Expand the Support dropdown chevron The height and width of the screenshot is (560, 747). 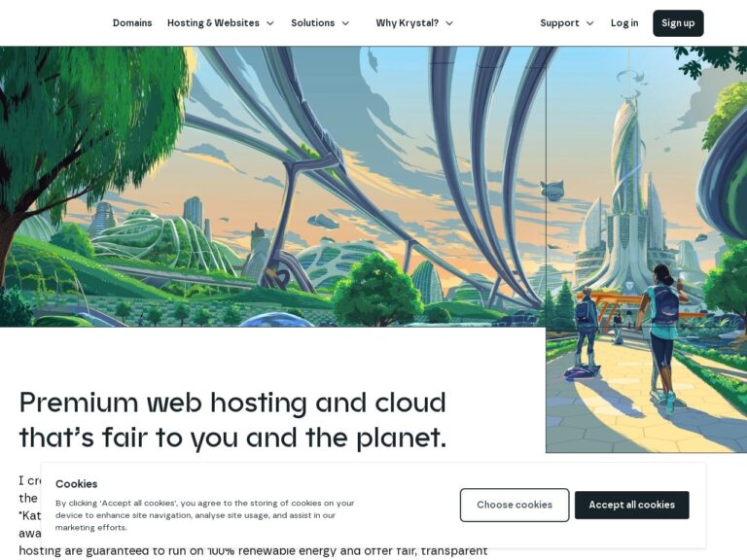589,23
